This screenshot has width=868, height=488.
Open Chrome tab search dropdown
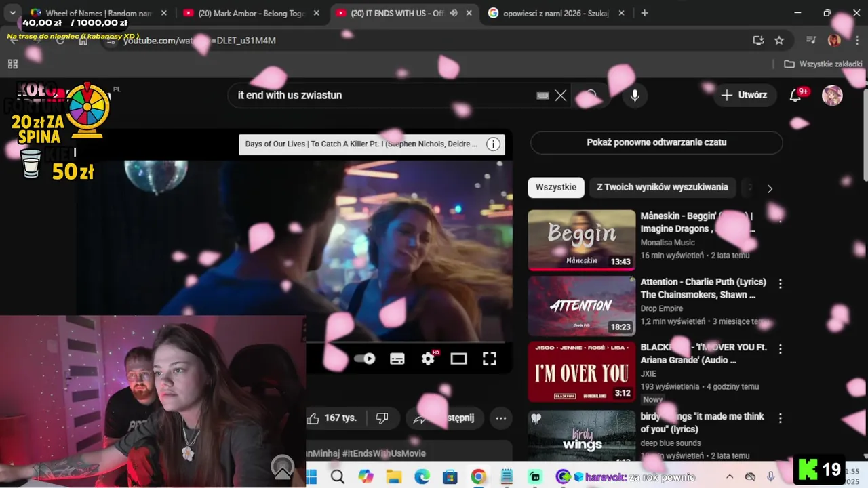pyautogui.click(x=12, y=13)
